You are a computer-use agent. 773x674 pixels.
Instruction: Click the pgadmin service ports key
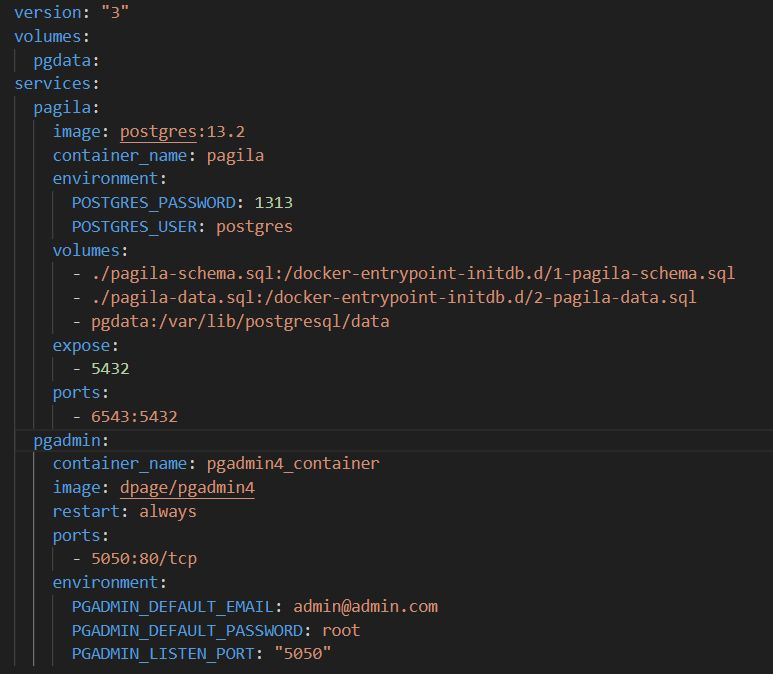76,535
